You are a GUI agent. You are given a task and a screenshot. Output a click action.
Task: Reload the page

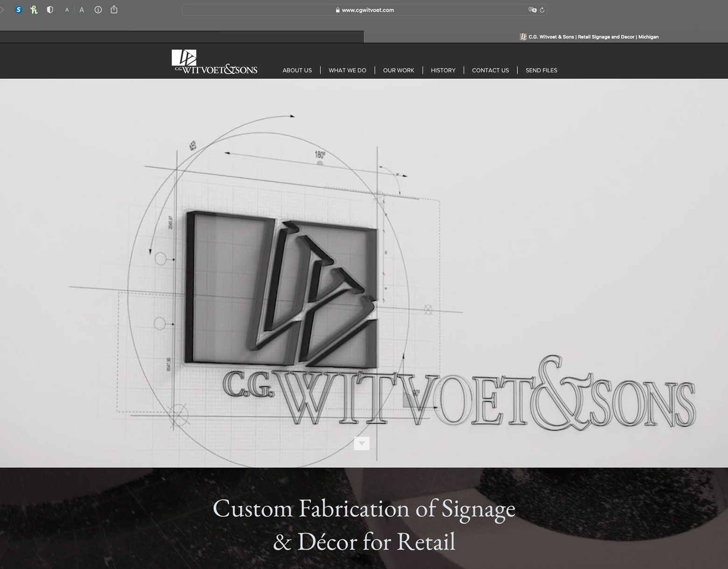point(542,10)
